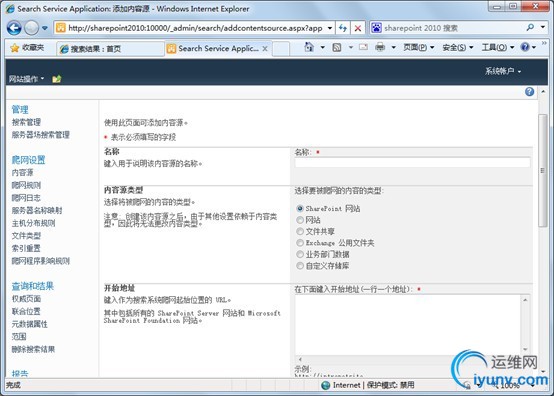
Task: Open the search provider dropdown arrow
Action: coord(543,28)
